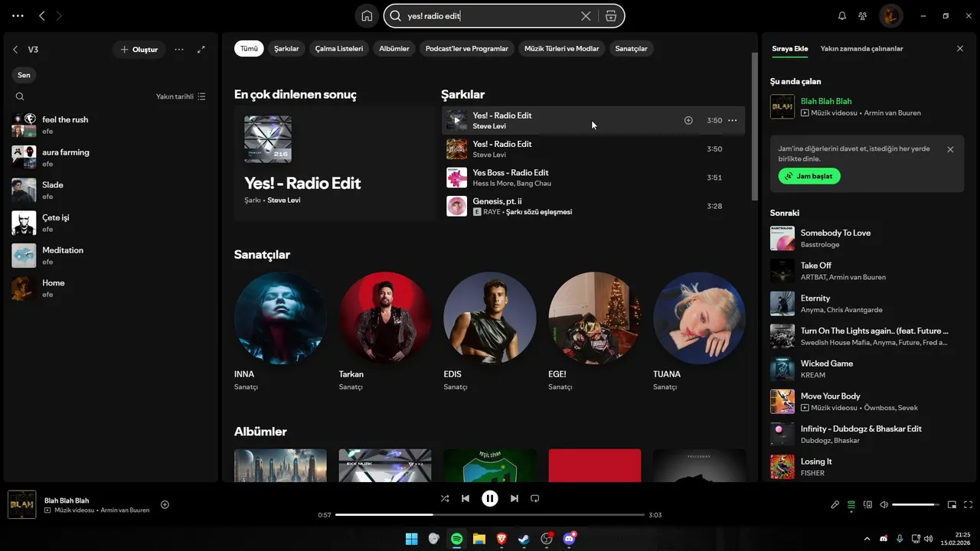Open Browse icon beside the search bar
The image size is (980, 551).
click(610, 15)
